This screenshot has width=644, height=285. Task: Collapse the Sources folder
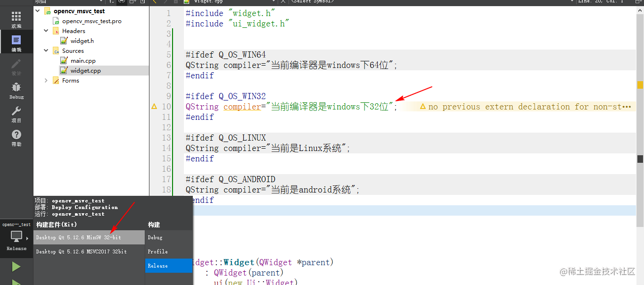(x=46, y=51)
